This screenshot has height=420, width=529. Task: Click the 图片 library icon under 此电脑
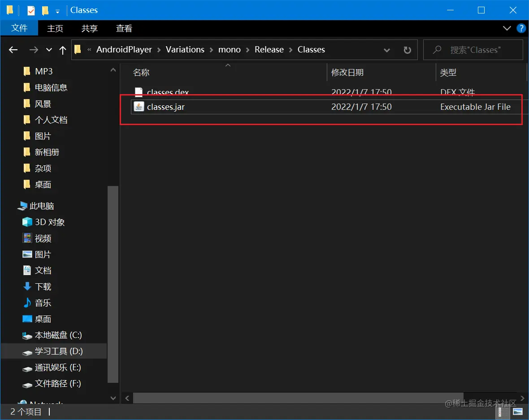(x=27, y=254)
